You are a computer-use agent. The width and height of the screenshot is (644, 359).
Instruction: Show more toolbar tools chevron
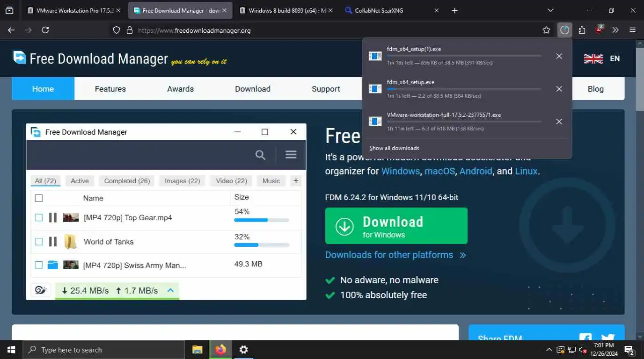point(615,30)
